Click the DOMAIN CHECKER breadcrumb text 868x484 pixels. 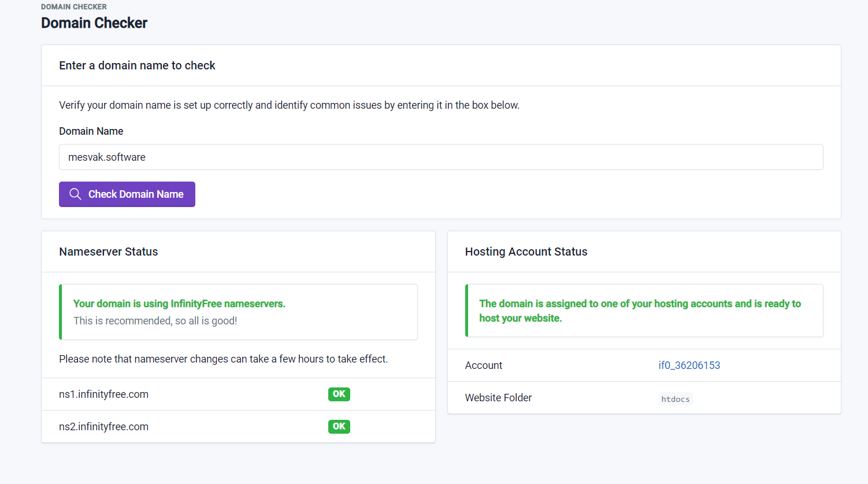click(74, 7)
